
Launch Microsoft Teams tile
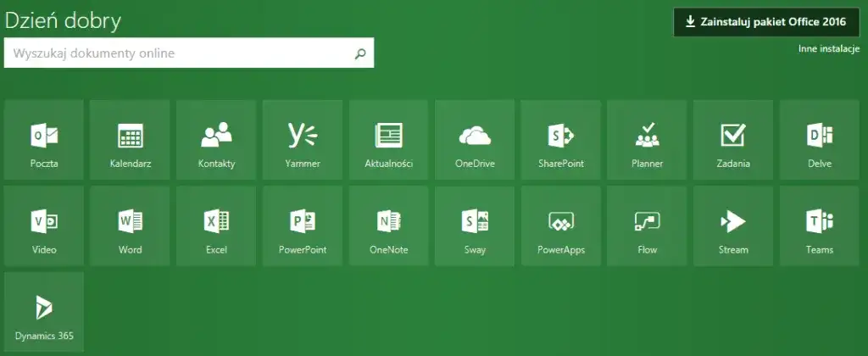820,226
